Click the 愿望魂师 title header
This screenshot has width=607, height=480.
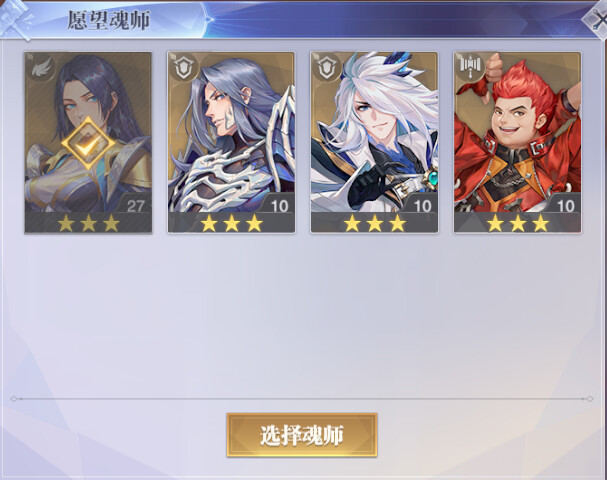point(109,21)
